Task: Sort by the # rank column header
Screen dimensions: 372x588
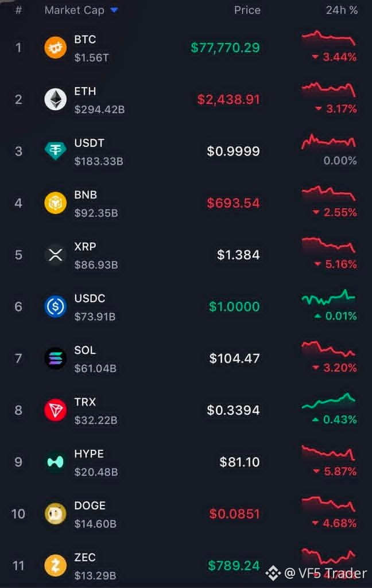Action: click(x=18, y=10)
